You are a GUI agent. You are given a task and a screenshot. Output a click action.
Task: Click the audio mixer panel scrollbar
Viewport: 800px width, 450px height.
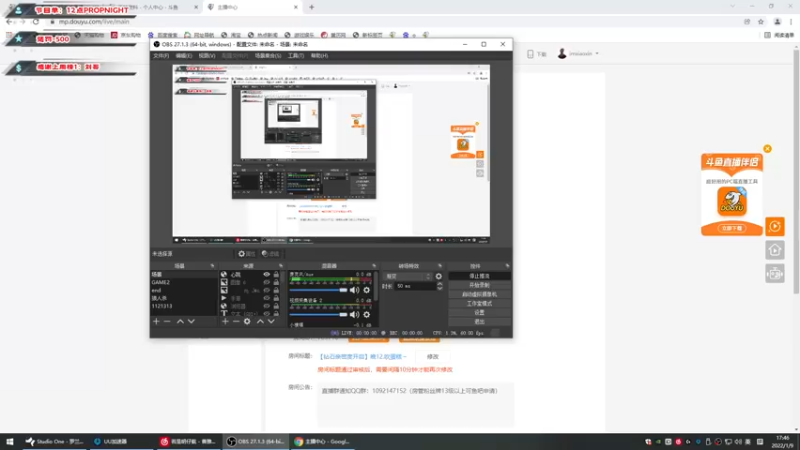377,286
